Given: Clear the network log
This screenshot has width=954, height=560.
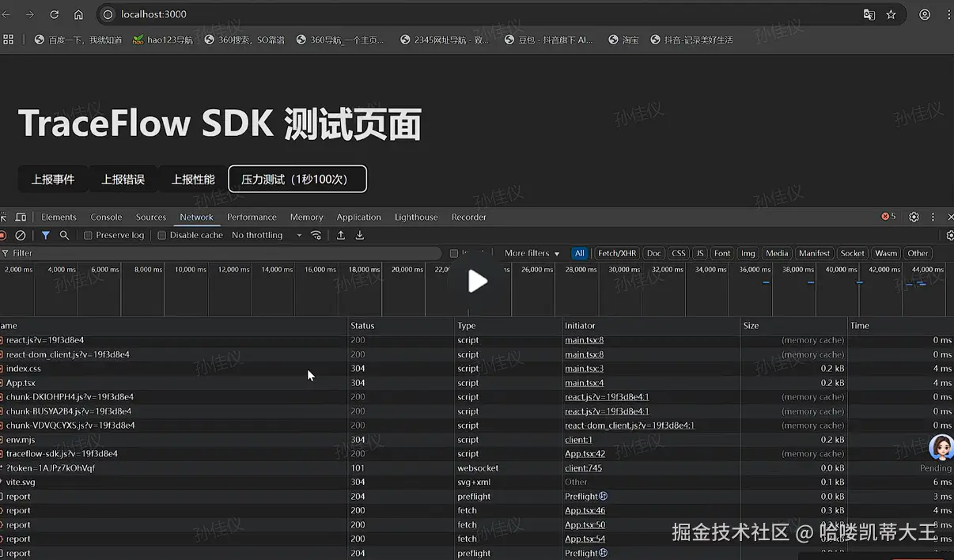Looking at the screenshot, I should (x=21, y=235).
